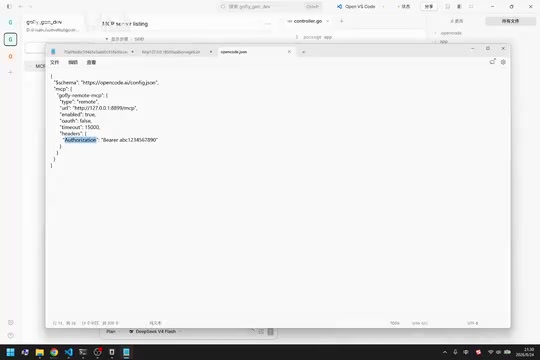
Task: Click the "$schema" line in the editor
Action: point(106,83)
